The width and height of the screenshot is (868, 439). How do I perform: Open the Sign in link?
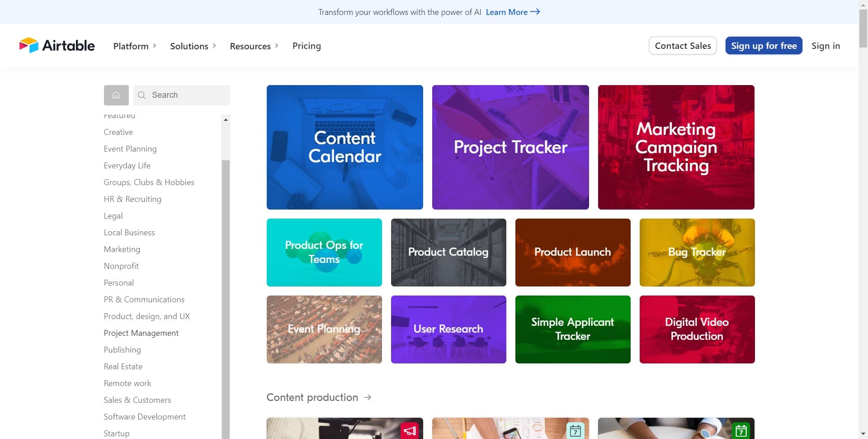826,46
